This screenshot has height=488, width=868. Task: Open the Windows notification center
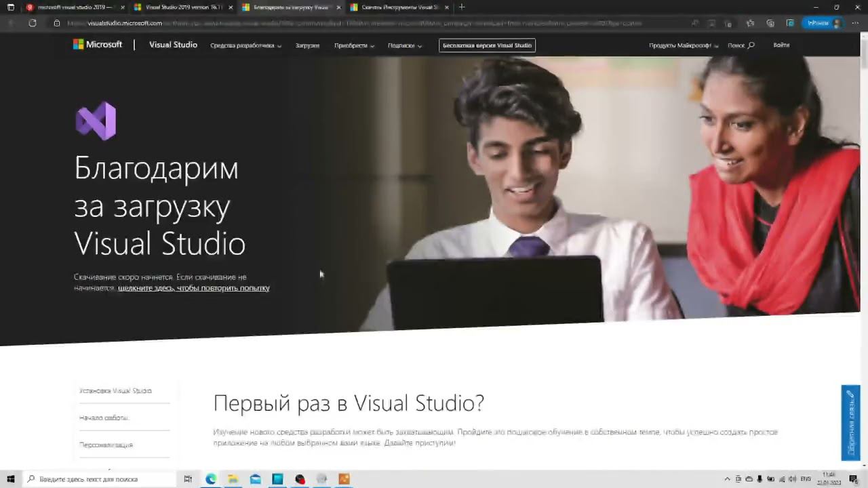854,479
